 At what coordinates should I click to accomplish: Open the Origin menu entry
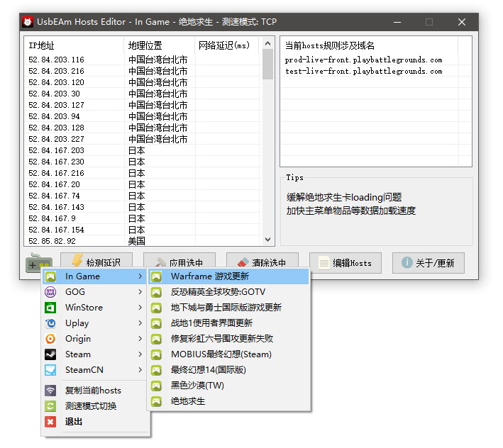94,339
